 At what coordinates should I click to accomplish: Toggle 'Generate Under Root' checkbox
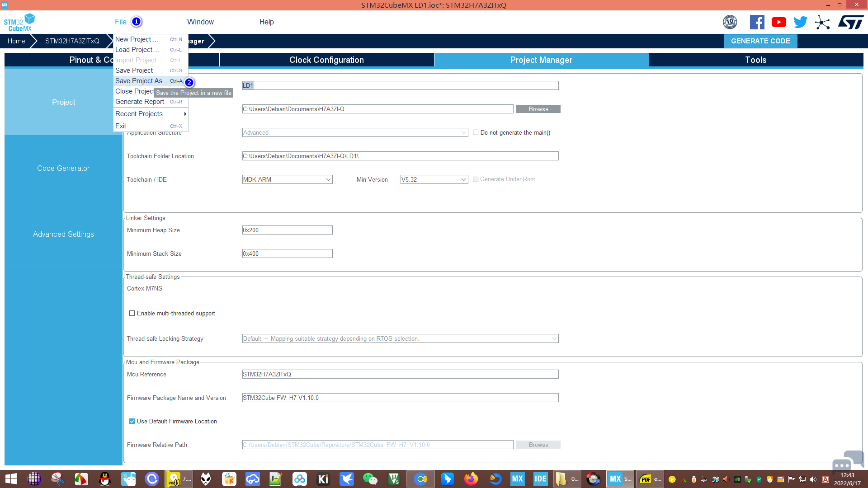476,179
